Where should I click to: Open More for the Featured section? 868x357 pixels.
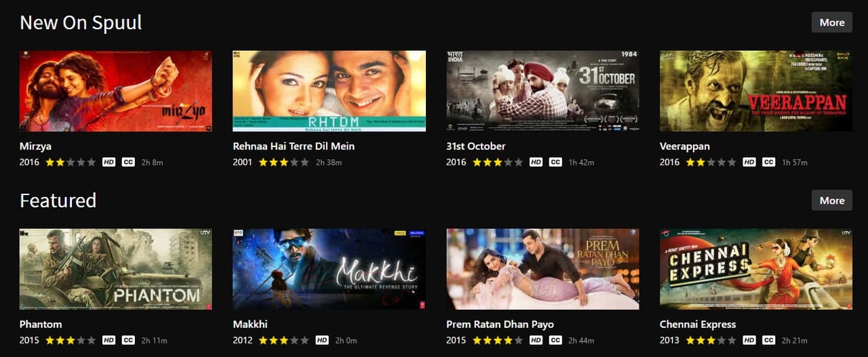coord(832,201)
